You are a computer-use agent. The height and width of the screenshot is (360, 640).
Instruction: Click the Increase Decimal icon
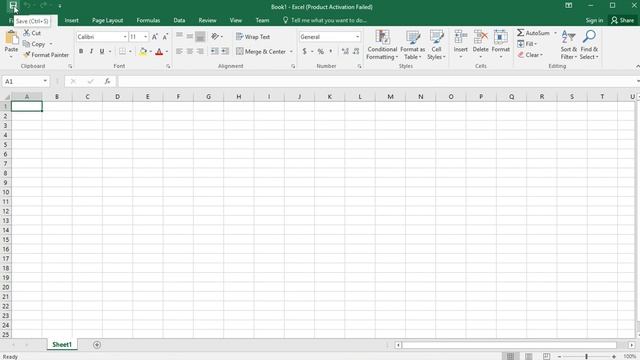tap(345, 51)
